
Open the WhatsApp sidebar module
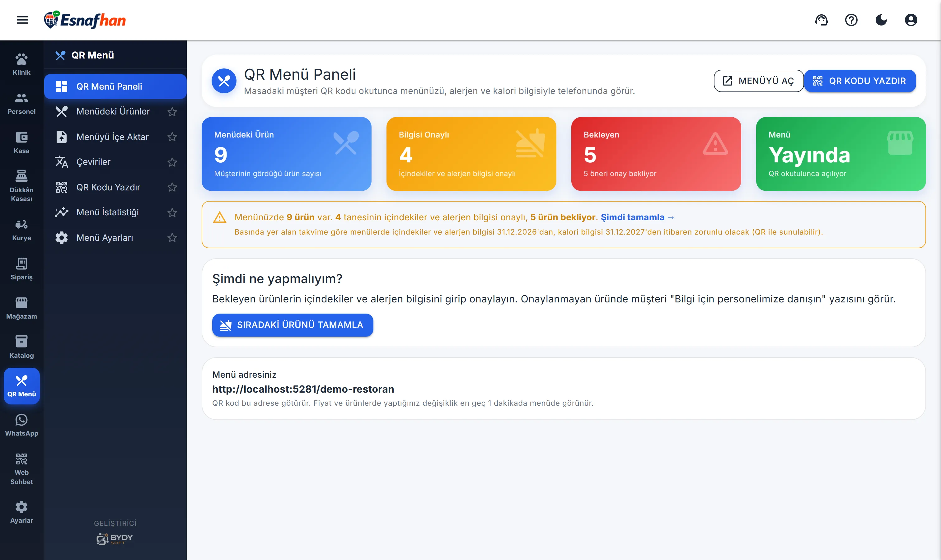pyautogui.click(x=21, y=425)
